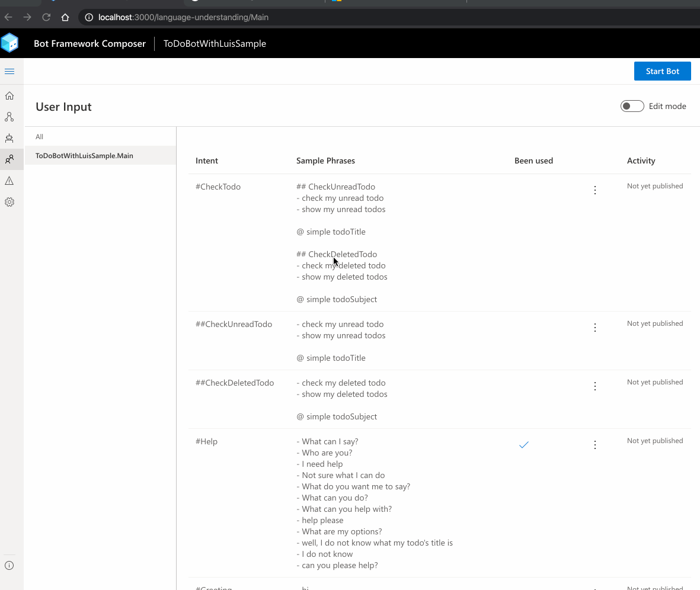Click the 'What can I say?' phrase
Image resolution: width=700 pixels, height=590 pixels.
[x=330, y=441]
